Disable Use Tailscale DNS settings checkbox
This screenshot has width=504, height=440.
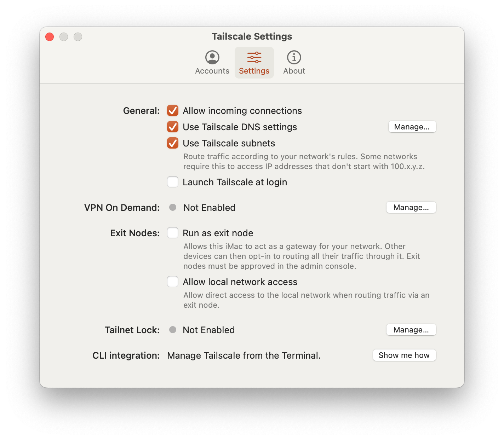coord(173,127)
